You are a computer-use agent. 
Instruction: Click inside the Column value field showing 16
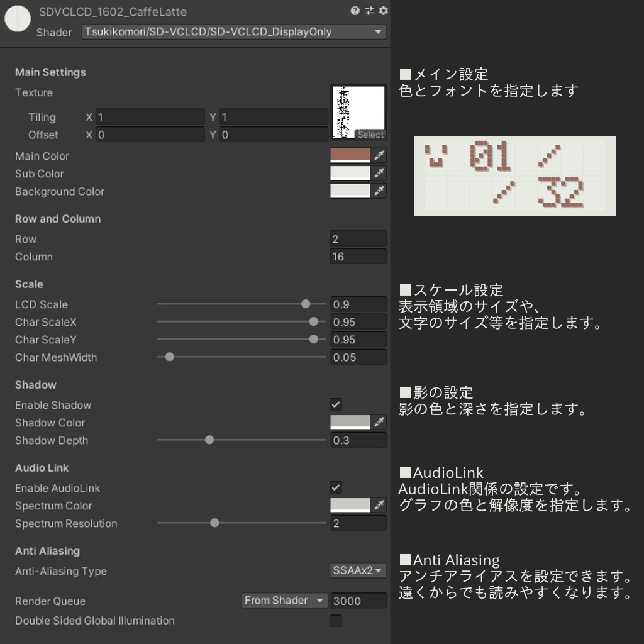pos(358,256)
